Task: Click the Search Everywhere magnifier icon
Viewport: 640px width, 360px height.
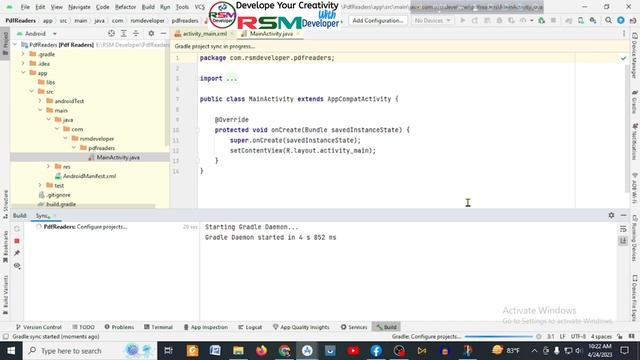Action: (608, 20)
